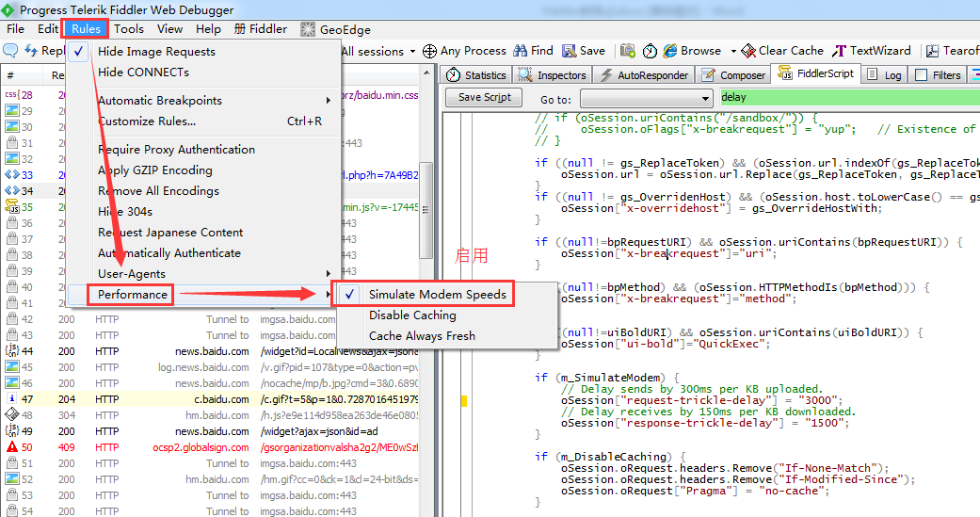
Task: Open the Go to combo box
Action: tap(646, 98)
